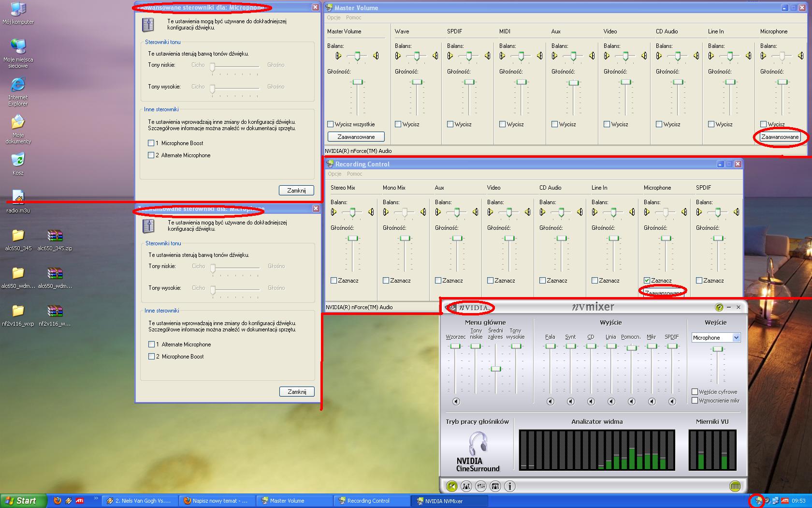This screenshot has height=508, width=812.
Task: Click the ATI tray icon
Action: [785, 501]
